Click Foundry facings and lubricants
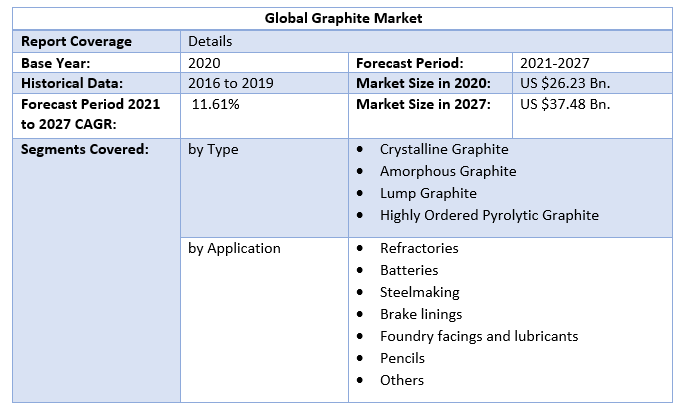The width and height of the screenshot is (687, 410). [479, 336]
